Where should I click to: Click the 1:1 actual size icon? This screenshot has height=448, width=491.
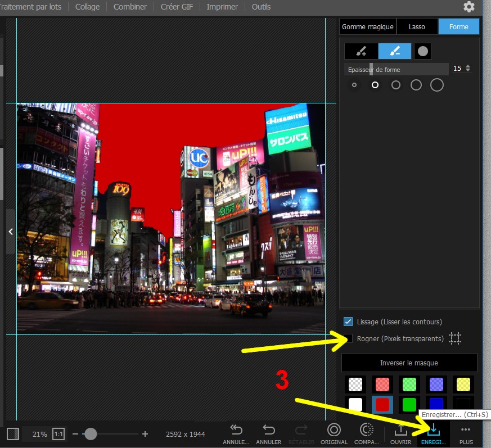point(58,434)
